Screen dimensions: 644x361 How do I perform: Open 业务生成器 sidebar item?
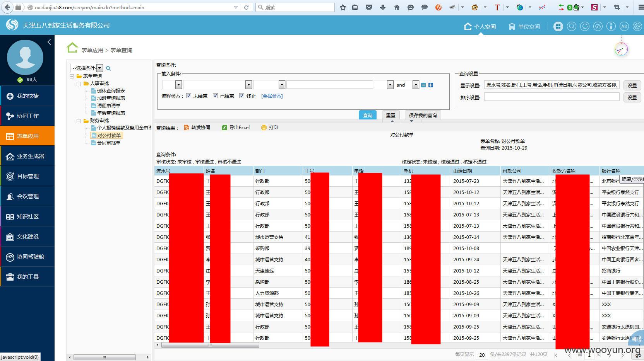[x=27, y=156]
